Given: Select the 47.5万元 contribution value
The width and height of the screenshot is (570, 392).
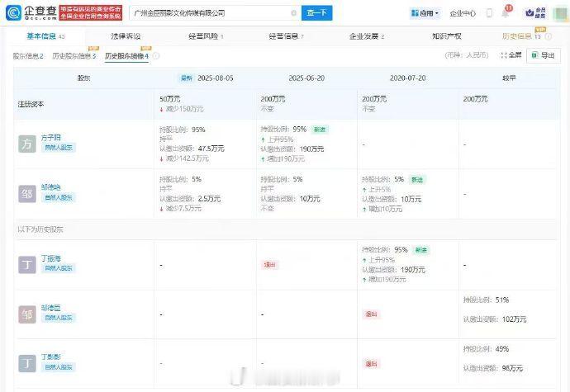Looking at the screenshot, I should point(211,149).
